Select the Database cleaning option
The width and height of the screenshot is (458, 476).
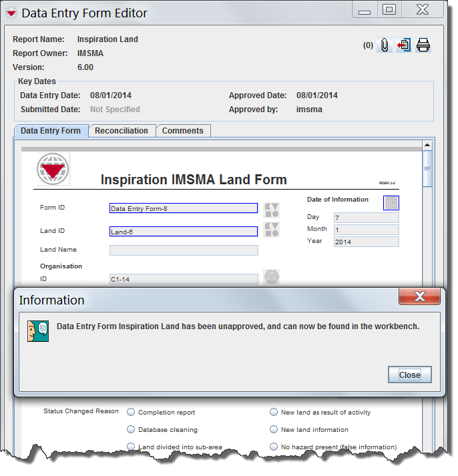[x=131, y=430]
